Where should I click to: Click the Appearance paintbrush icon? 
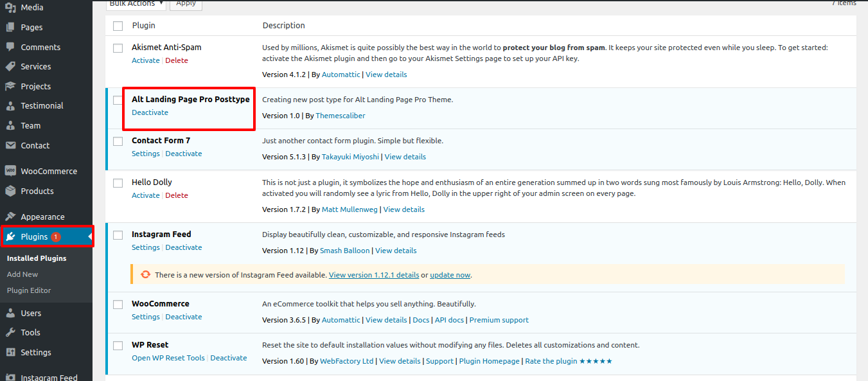point(10,217)
